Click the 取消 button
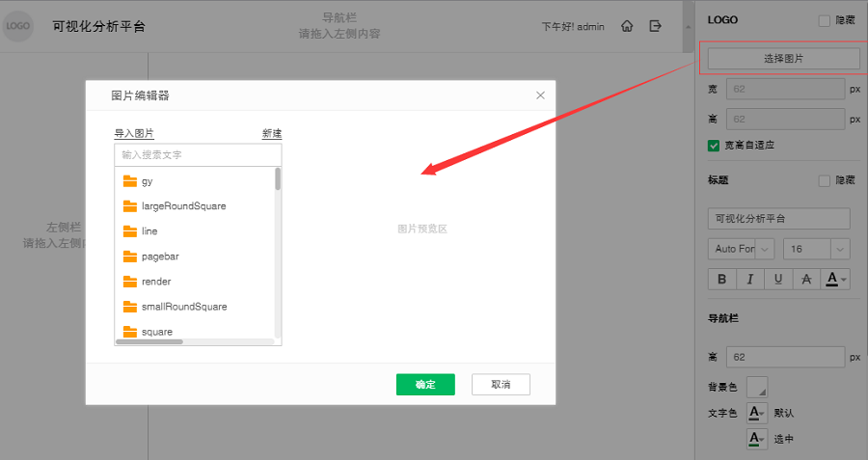Image resolution: width=868 pixels, height=460 pixels. tap(501, 385)
